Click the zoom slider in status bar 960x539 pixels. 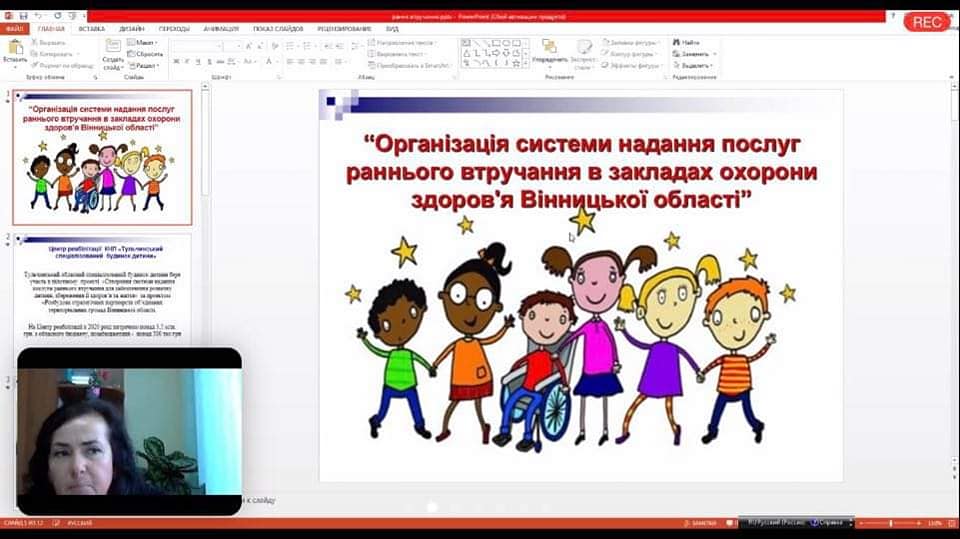coord(891,523)
